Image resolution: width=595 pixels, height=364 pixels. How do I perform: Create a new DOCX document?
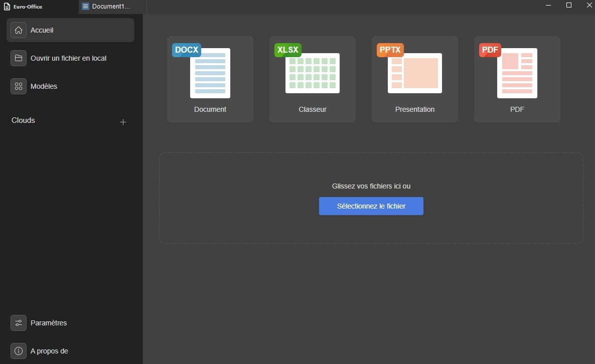[x=210, y=79]
